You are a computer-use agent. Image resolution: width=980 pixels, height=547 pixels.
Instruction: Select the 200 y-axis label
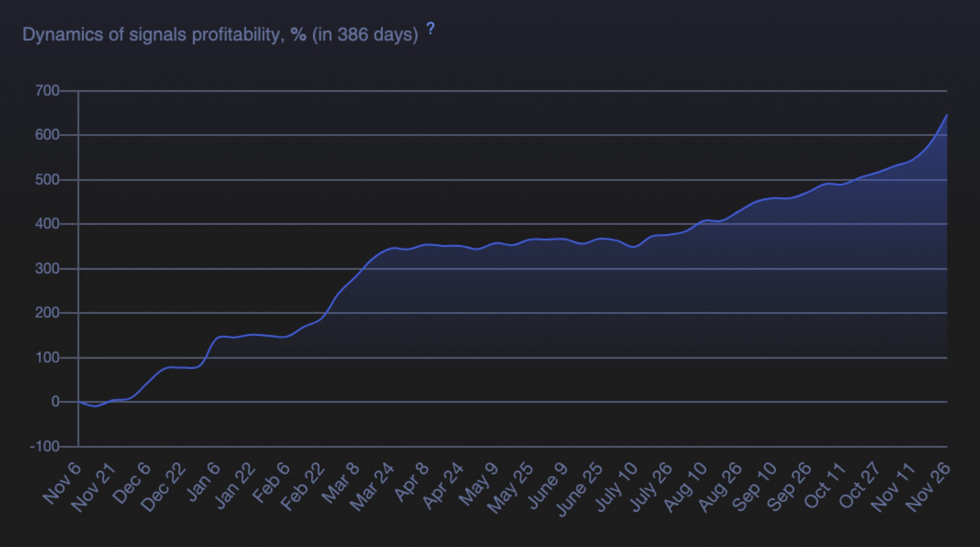click(x=47, y=313)
